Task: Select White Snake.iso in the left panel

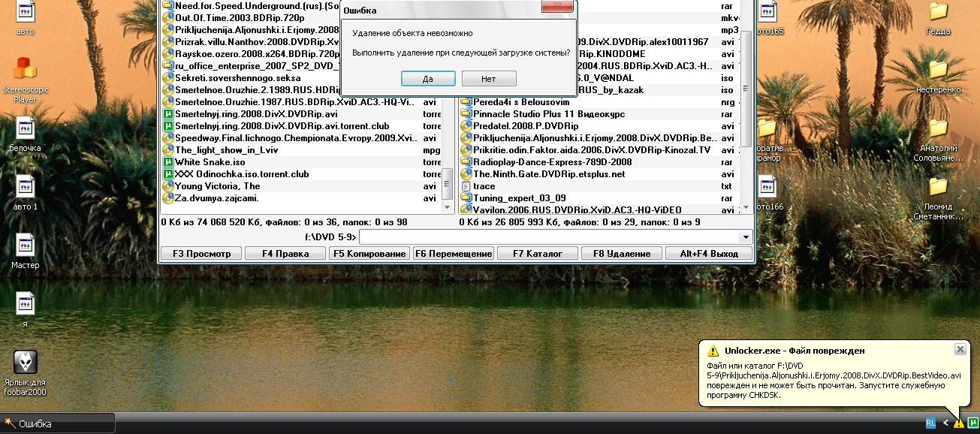Action: coord(210,162)
